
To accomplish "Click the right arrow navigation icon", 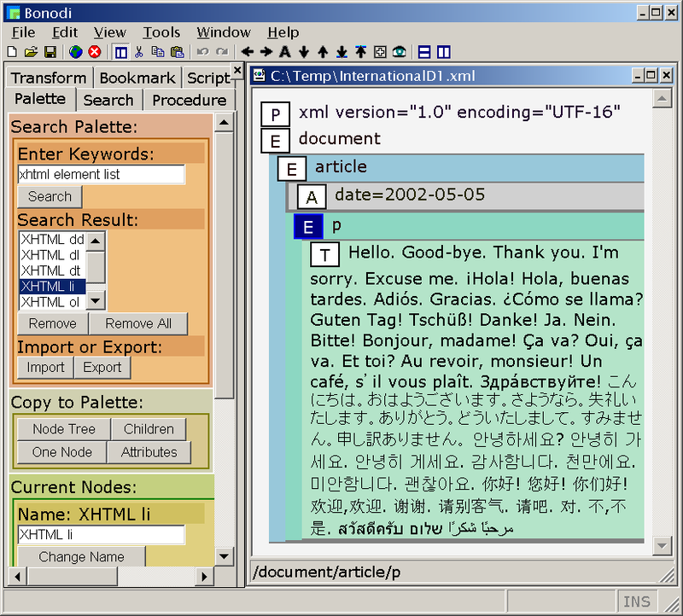I will (266, 52).
